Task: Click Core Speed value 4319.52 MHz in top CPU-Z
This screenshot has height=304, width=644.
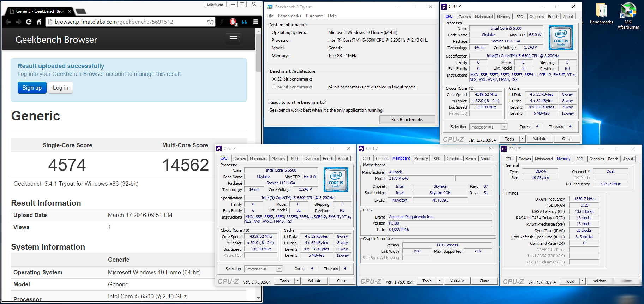Action: pos(486,95)
